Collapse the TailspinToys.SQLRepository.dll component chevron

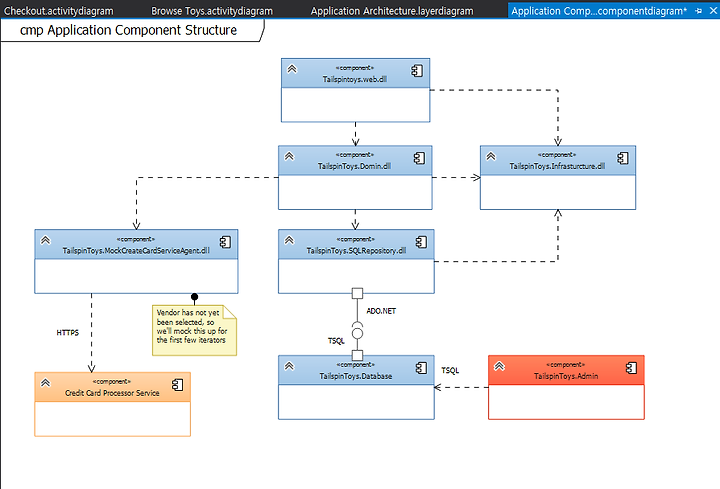(x=289, y=241)
